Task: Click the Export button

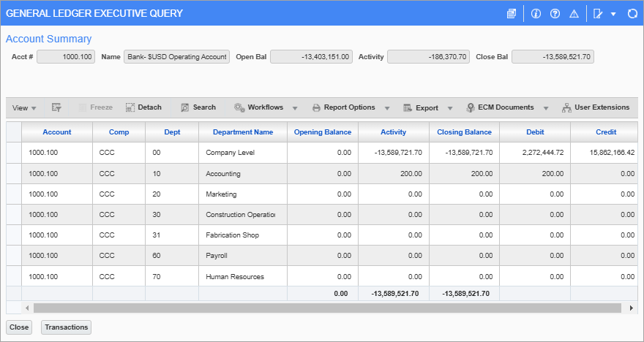Action: [421, 108]
